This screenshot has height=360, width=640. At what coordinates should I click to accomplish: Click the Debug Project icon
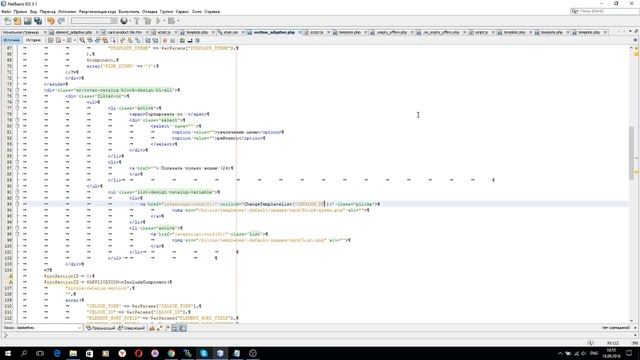pos(171,21)
